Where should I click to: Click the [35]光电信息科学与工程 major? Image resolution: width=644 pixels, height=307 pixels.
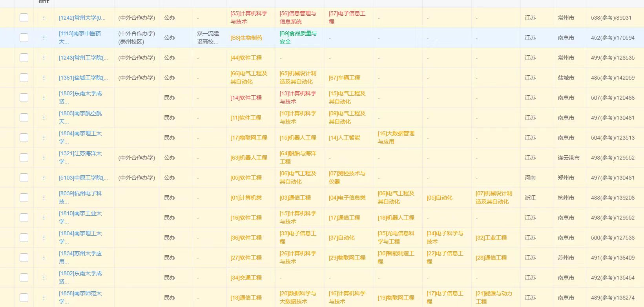click(396, 238)
